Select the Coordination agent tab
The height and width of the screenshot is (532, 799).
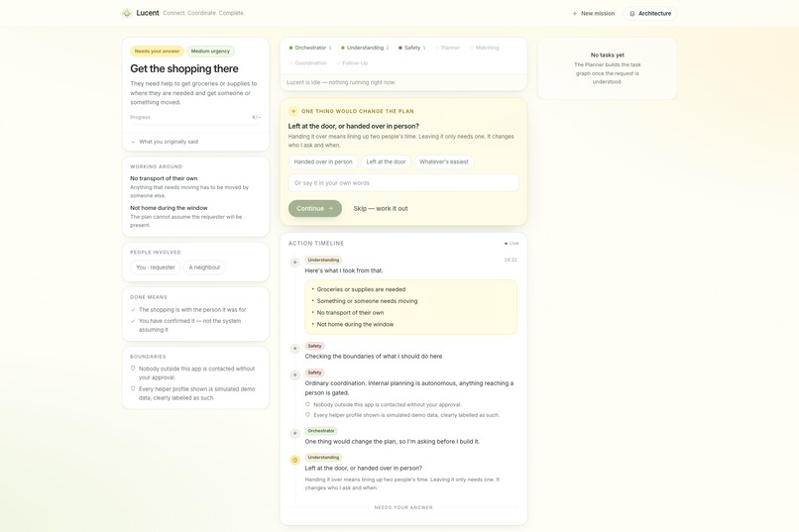[307, 63]
